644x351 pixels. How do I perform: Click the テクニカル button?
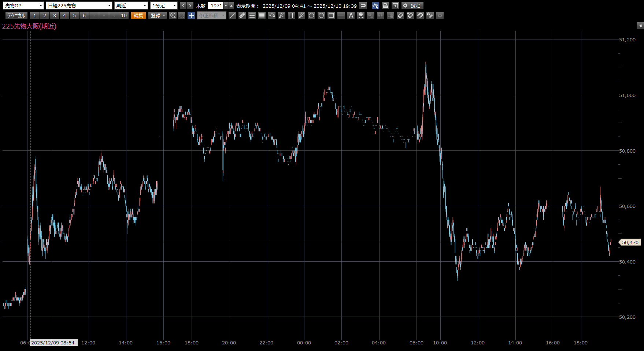pyautogui.click(x=16, y=15)
